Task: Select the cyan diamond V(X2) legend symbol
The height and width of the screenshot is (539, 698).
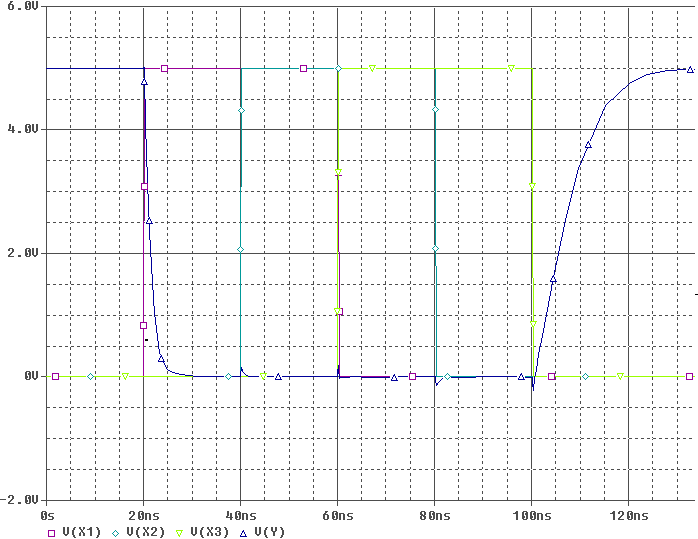Action: [x=115, y=533]
